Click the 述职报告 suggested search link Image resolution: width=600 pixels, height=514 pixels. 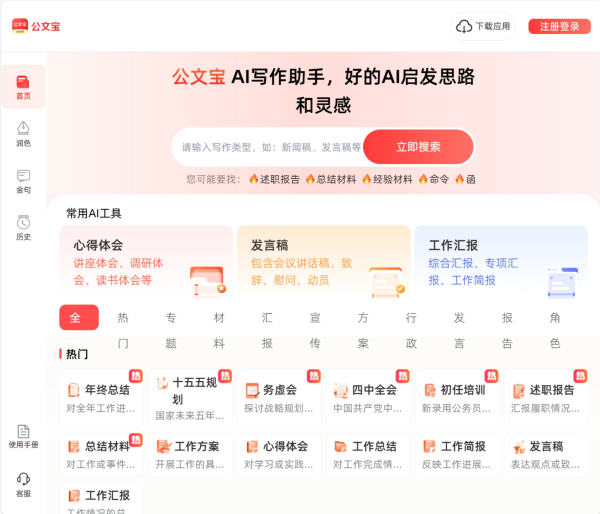(x=274, y=179)
